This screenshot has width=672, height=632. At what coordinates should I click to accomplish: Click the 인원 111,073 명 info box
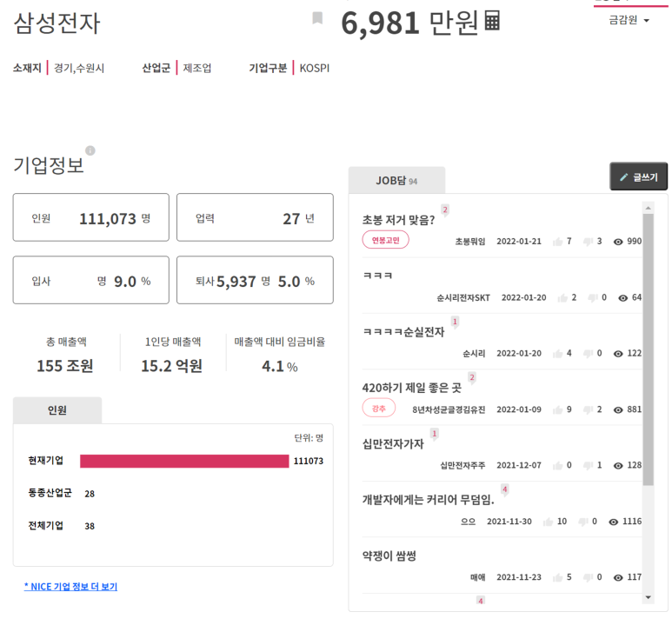pos(91,217)
